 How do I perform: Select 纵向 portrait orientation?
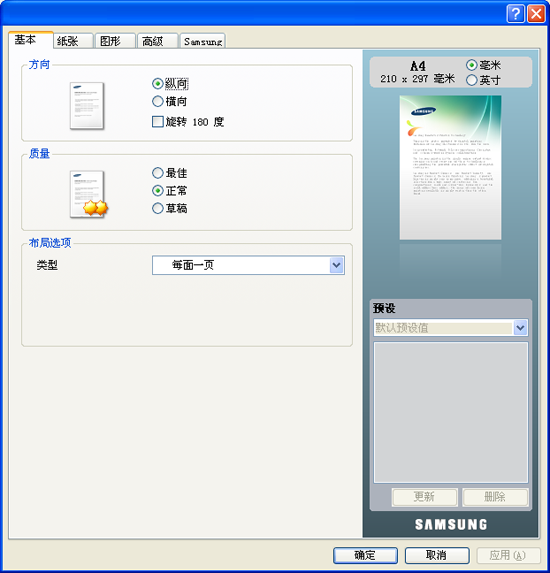point(170,84)
